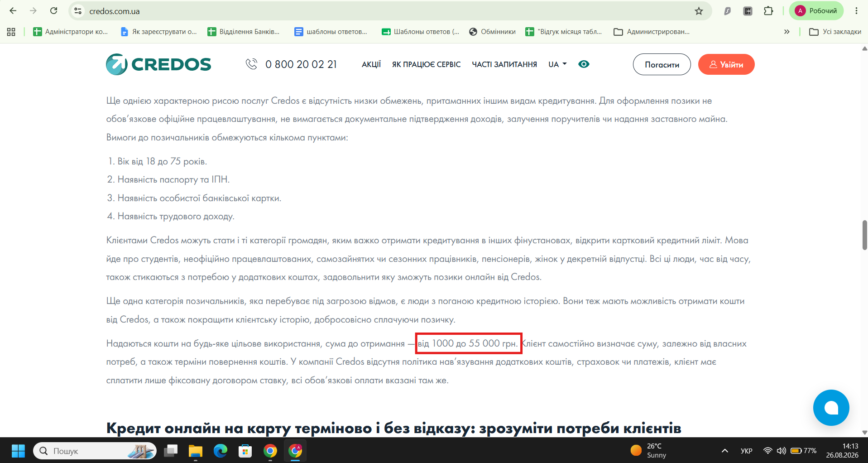Open the Відділення Банків... bookmark
This screenshot has height=463, width=868.
coord(244,32)
